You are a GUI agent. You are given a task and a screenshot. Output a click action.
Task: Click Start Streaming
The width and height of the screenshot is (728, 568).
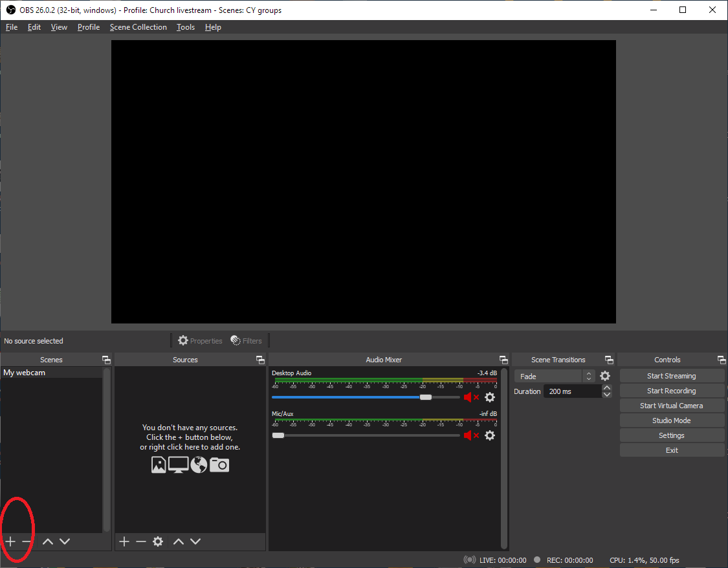(x=671, y=376)
